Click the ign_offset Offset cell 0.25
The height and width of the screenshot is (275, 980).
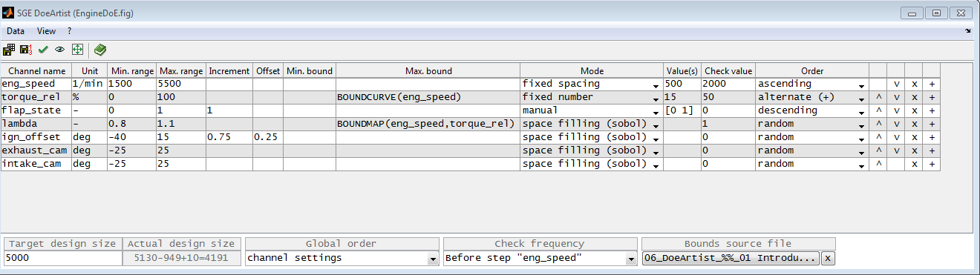268,137
